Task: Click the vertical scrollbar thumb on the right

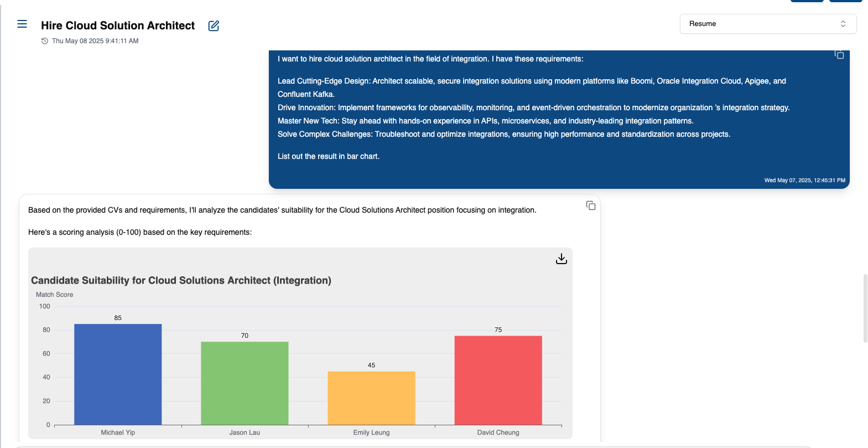Action: (865, 308)
